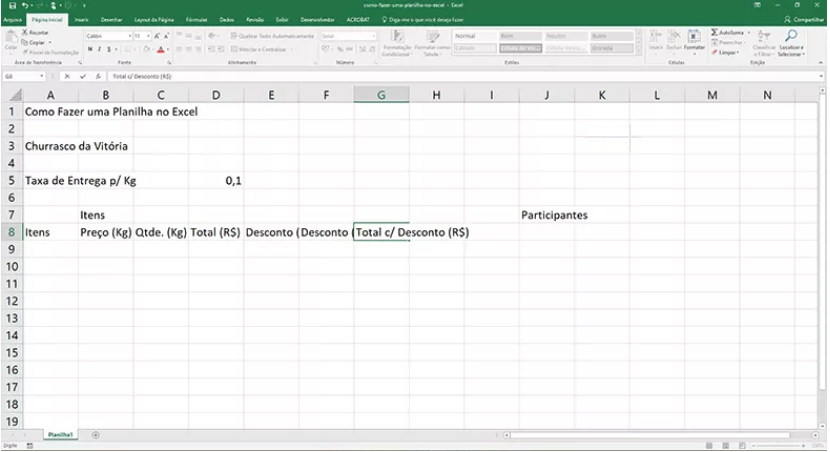Viewport: 830px width, 452px height.
Task: Toggle Quebrar Texto Automaticamente
Action: click(x=272, y=36)
